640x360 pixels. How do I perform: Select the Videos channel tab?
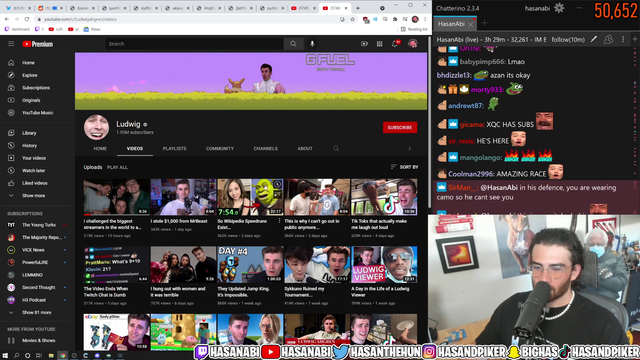tap(135, 149)
